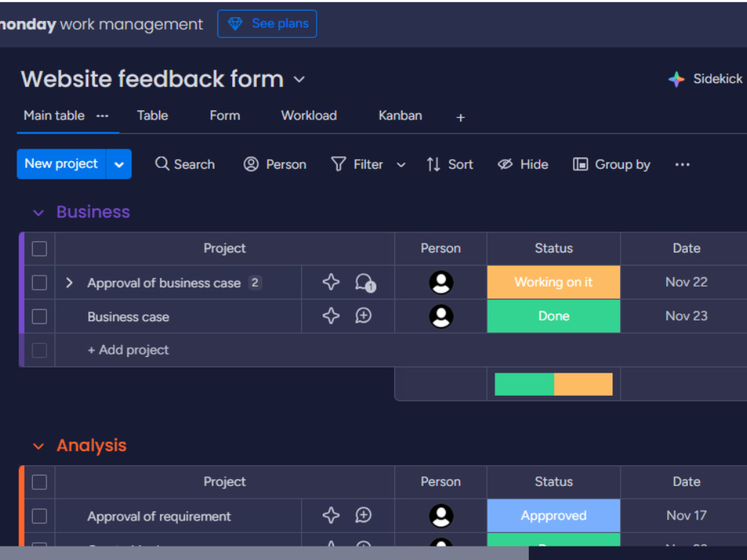Image resolution: width=747 pixels, height=560 pixels.
Task: Check the Business case row
Action: tap(40, 316)
